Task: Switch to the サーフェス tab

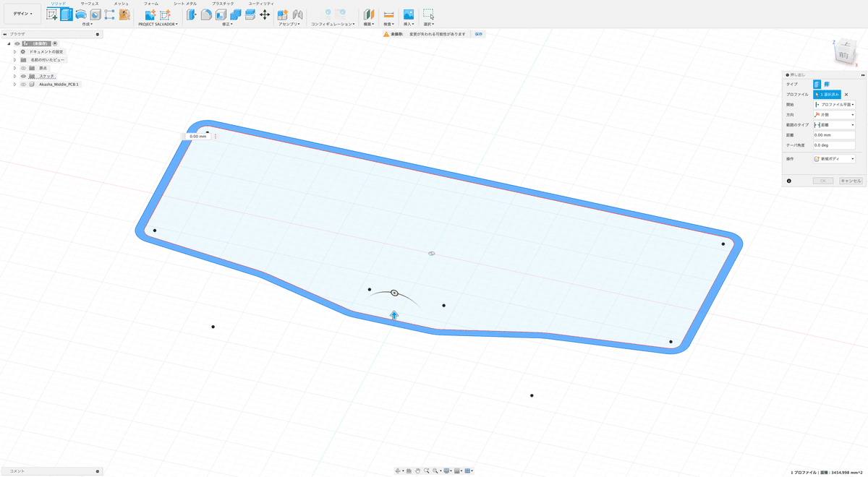Action: click(x=90, y=4)
